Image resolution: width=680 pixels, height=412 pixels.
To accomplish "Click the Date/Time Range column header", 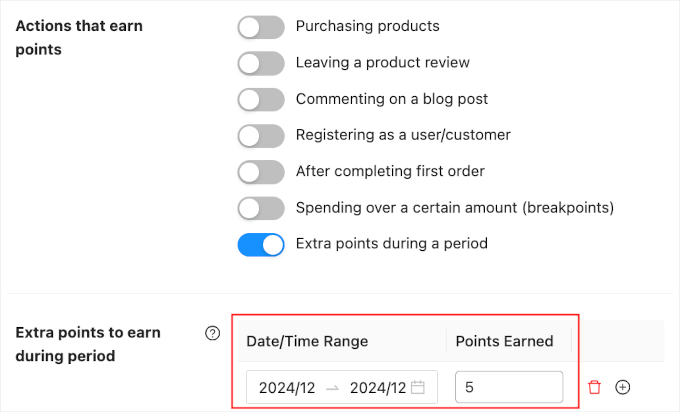I will pyautogui.click(x=307, y=341).
